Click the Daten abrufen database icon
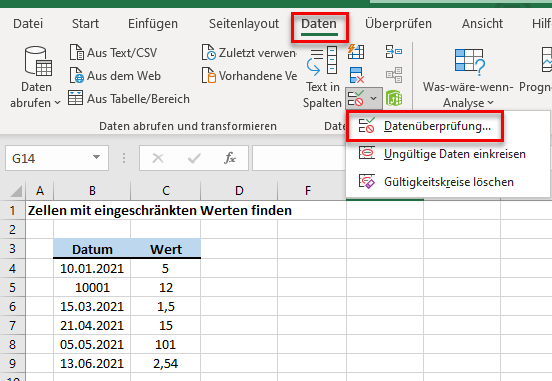552x381 pixels. click(x=38, y=61)
